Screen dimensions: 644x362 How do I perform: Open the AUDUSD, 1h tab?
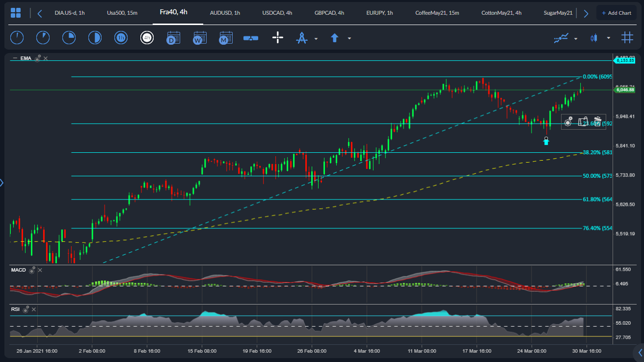pyautogui.click(x=225, y=13)
